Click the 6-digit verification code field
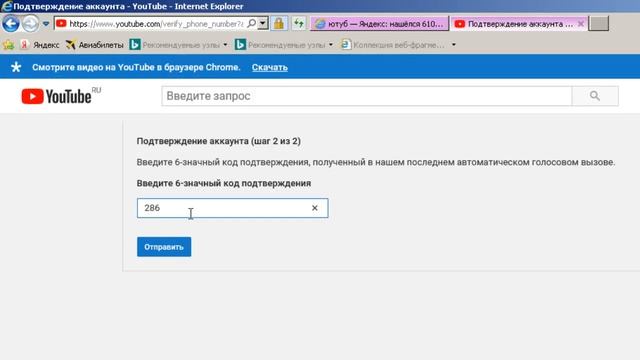 pyautogui.click(x=232, y=208)
